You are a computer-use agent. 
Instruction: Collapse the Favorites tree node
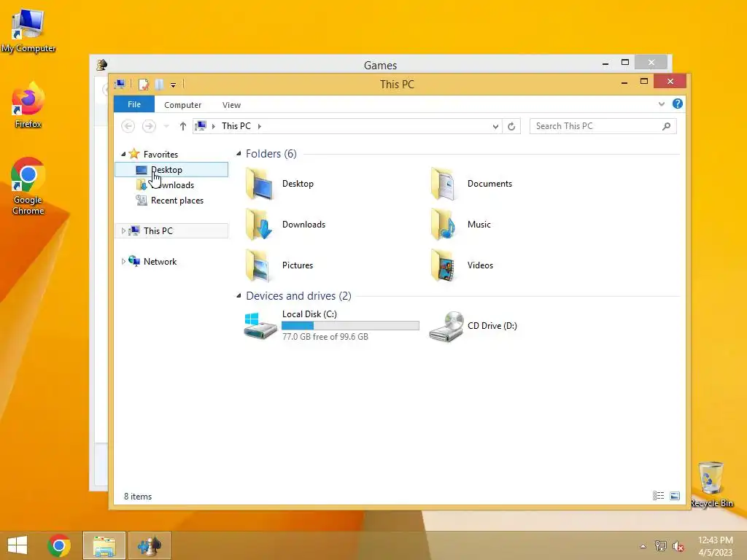pyautogui.click(x=123, y=154)
